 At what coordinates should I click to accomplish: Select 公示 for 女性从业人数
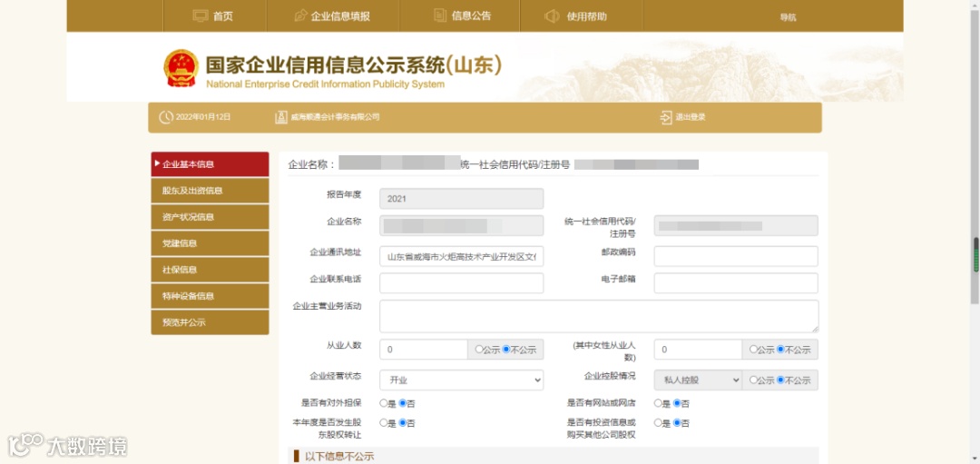click(753, 350)
